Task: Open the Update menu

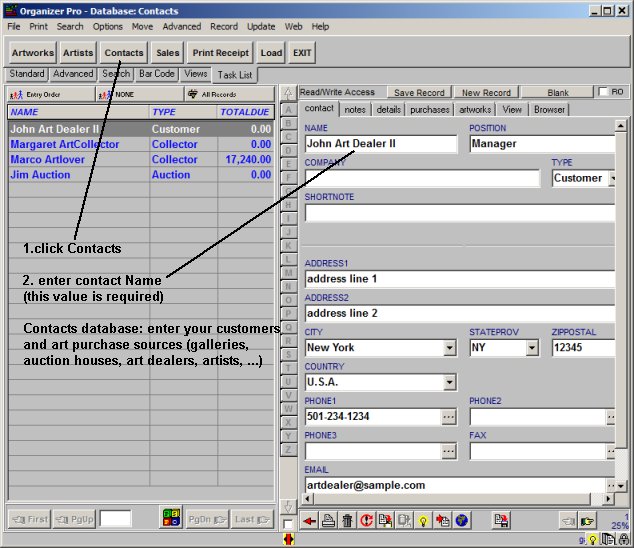Action: (x=261, y=27)
